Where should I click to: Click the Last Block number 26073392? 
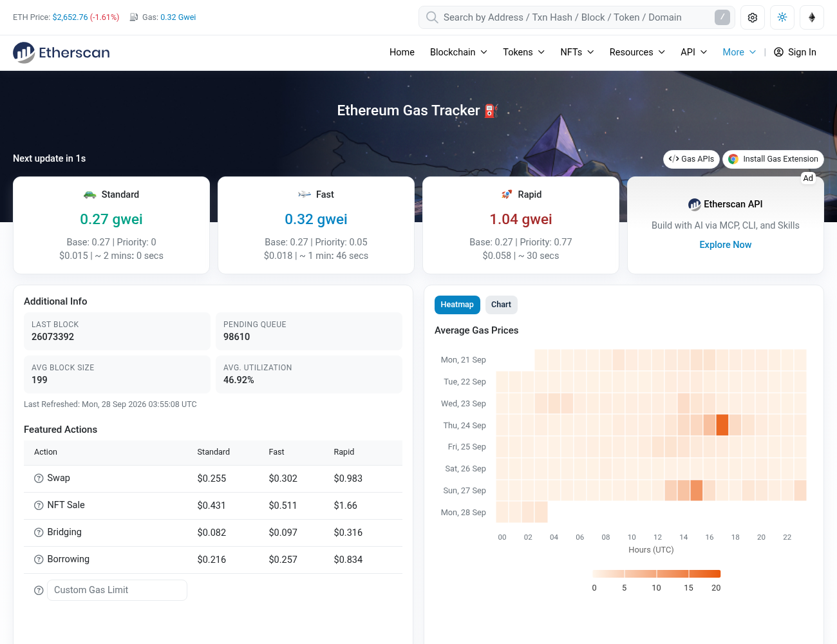[x=53, y=337]
